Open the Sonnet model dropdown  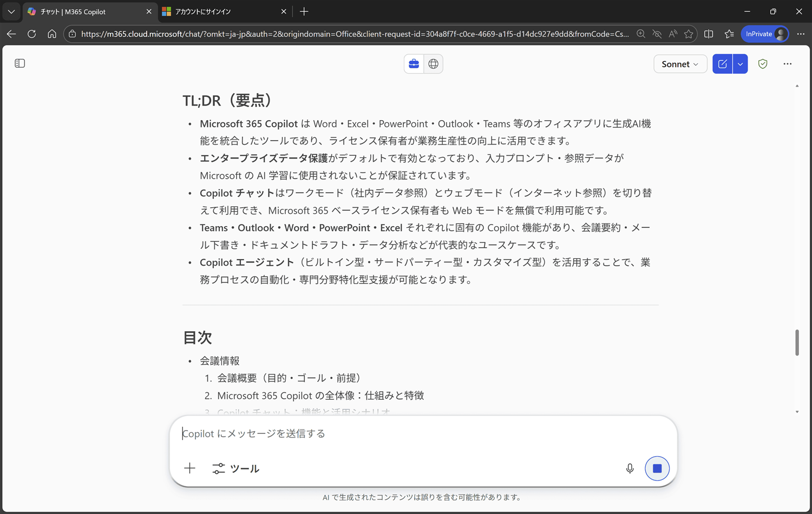(x=680, y=64)
